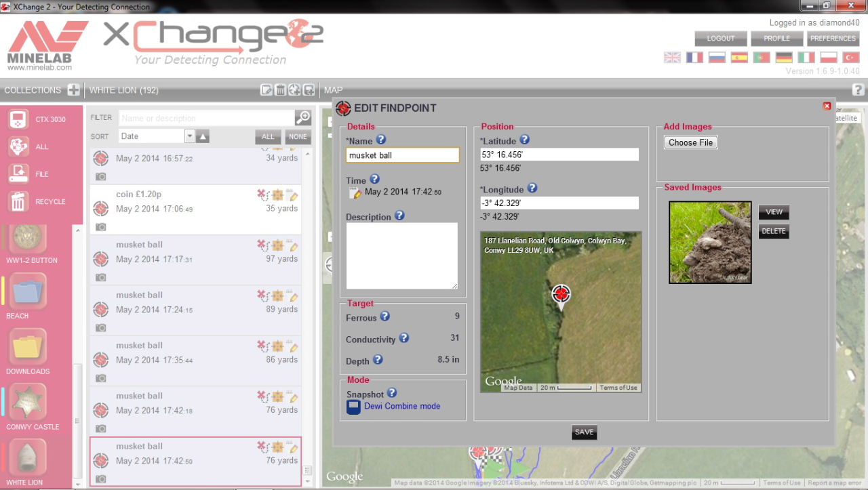The width and height of the screenshot is (868, 490).
Task: Click the add findpoint target icon in header
Action: (294, 90)
